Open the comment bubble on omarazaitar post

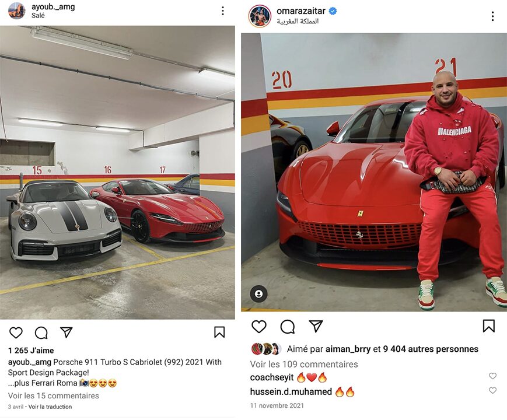pyautogui.click(x=288, y=327)
